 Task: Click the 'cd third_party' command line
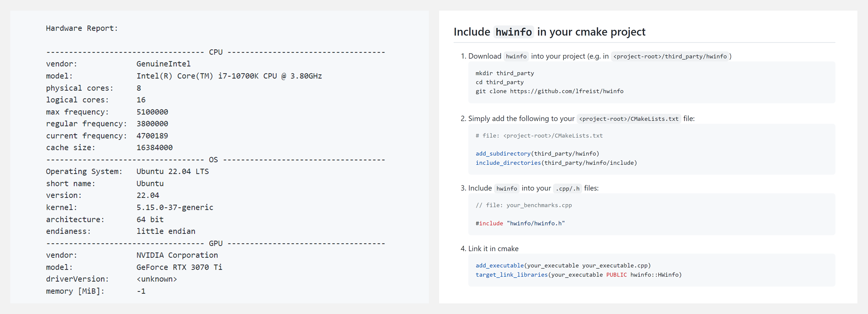click(499, 82)
